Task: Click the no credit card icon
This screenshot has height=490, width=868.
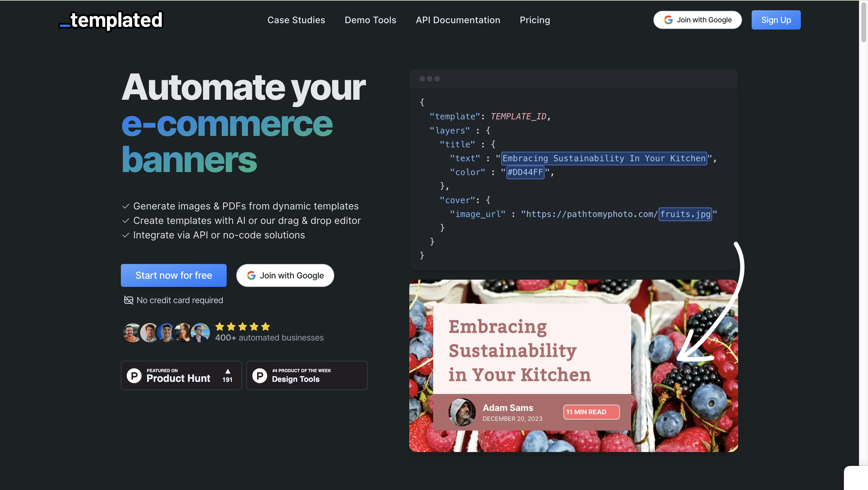Action: tap(128, 300)
